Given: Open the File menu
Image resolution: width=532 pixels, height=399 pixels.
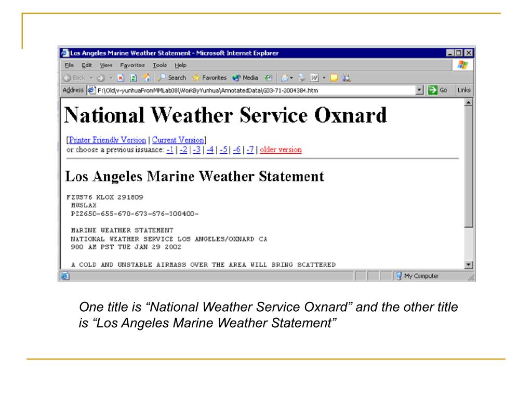Looking at the screenshot, I should (69, 65).
